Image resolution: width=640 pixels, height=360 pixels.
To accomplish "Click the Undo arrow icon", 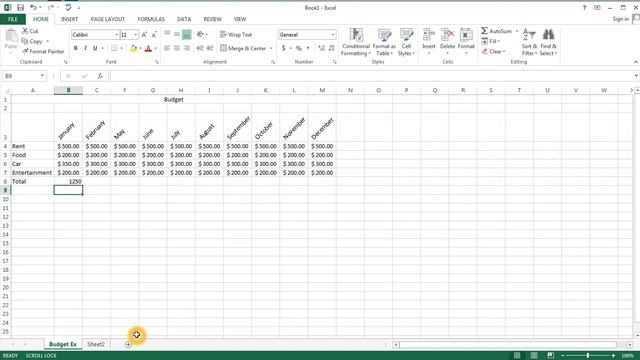I will [x=33, y=7].
